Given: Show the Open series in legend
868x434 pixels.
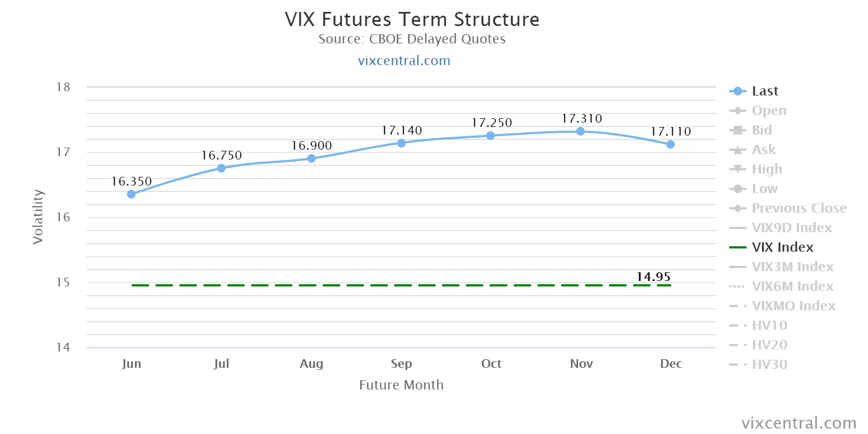Looking at the screenshot, I should tap(768, 111).
